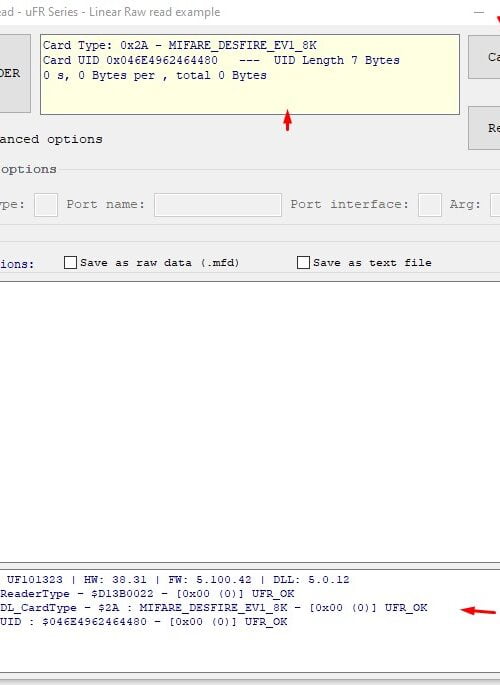This screenshot has height=685, width=500.
Task: Select the Card UID 0x046E4962464480 line
Action: click(x=221, y=60)
